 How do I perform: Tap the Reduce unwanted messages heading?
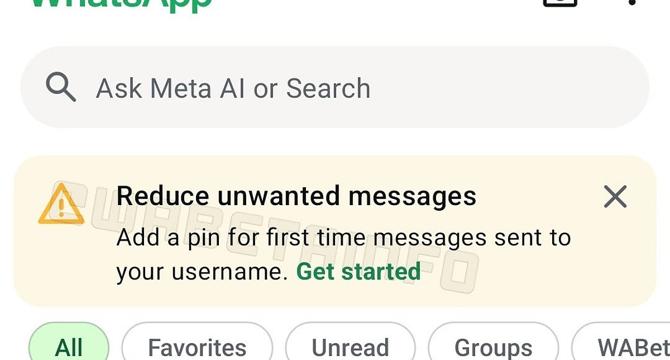click(296, 197)
